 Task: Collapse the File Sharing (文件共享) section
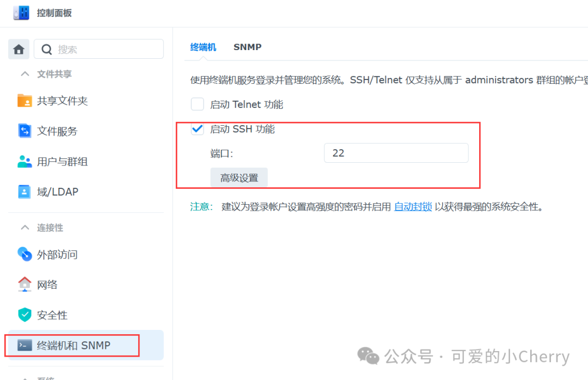click(25, 74)
